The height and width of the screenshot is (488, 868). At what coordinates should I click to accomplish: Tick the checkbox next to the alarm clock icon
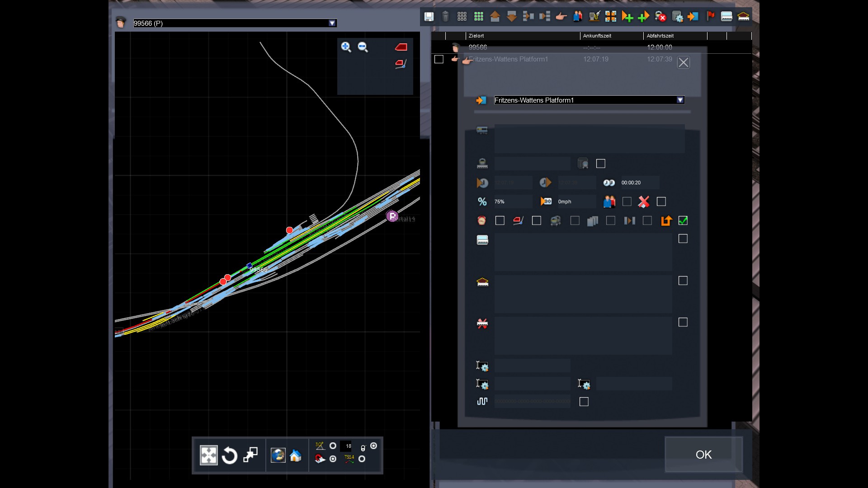(500, 221)
